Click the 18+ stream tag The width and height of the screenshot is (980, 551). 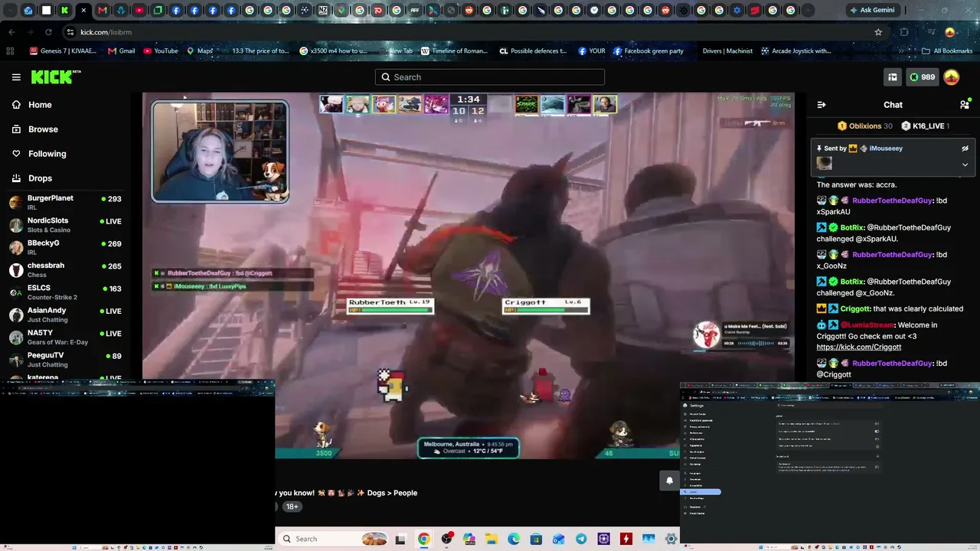pos(292,507)
